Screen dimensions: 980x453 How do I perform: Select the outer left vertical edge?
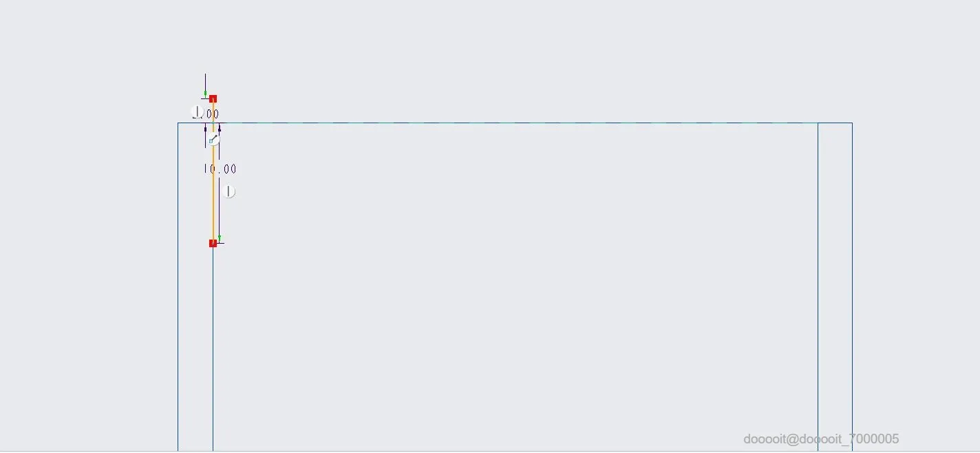tap(178, 287)
